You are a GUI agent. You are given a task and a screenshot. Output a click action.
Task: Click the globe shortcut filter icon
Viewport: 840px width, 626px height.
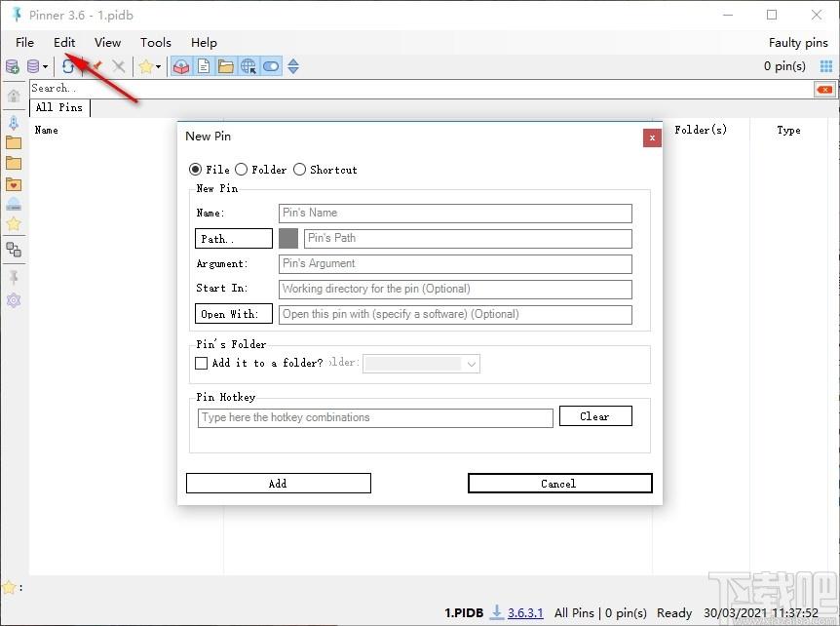(248, 66)
